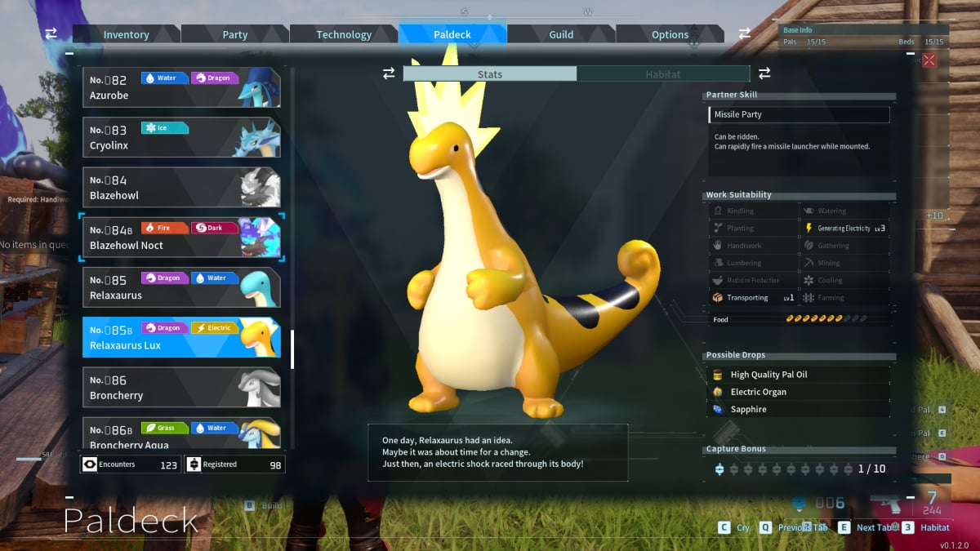Open the Options tab

pyautogui.click(x=670, y=34)
